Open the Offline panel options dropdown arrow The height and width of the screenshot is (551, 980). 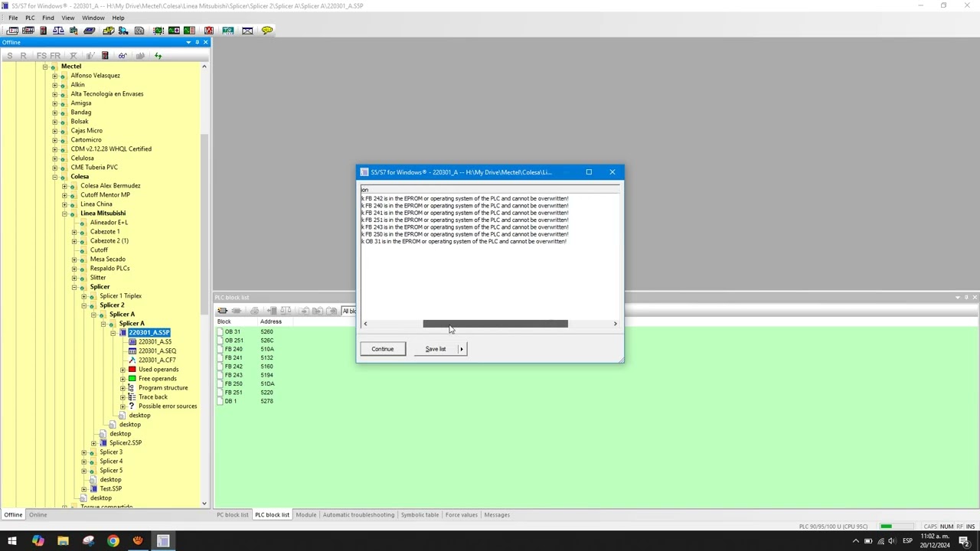[x=188, y=42]
